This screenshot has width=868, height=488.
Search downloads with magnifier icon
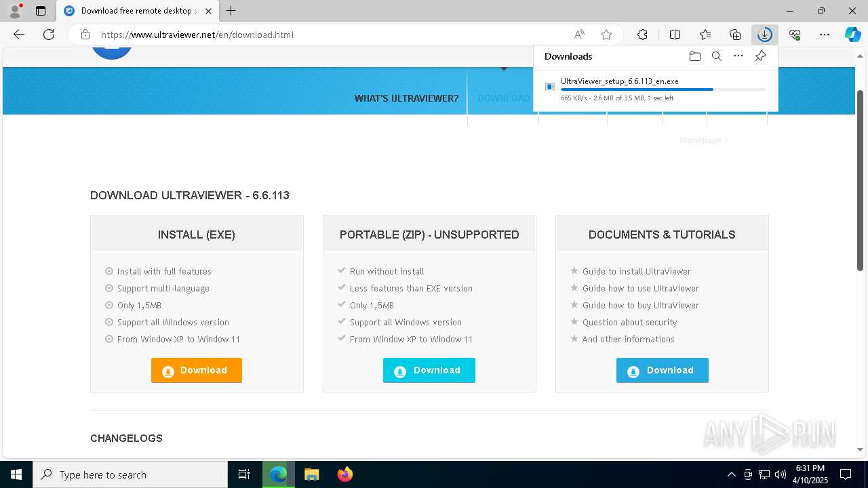(x=716, y=56)
